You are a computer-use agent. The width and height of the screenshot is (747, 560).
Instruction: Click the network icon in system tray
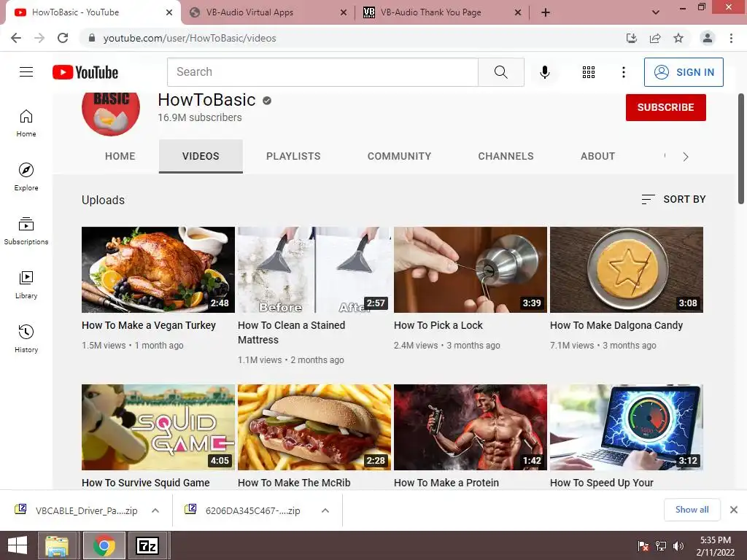click(661, 546)
